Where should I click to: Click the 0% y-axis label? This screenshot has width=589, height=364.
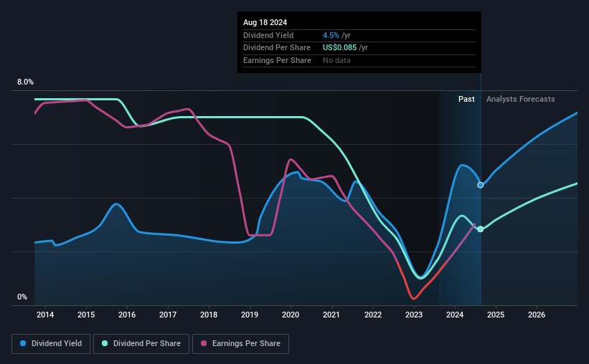pos(22,297)
